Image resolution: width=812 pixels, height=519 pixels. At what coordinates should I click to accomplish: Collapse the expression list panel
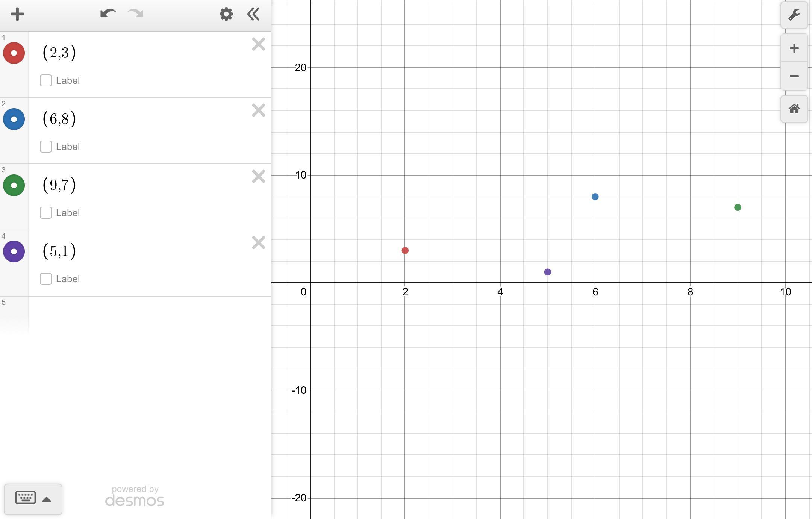coord(253,15)
